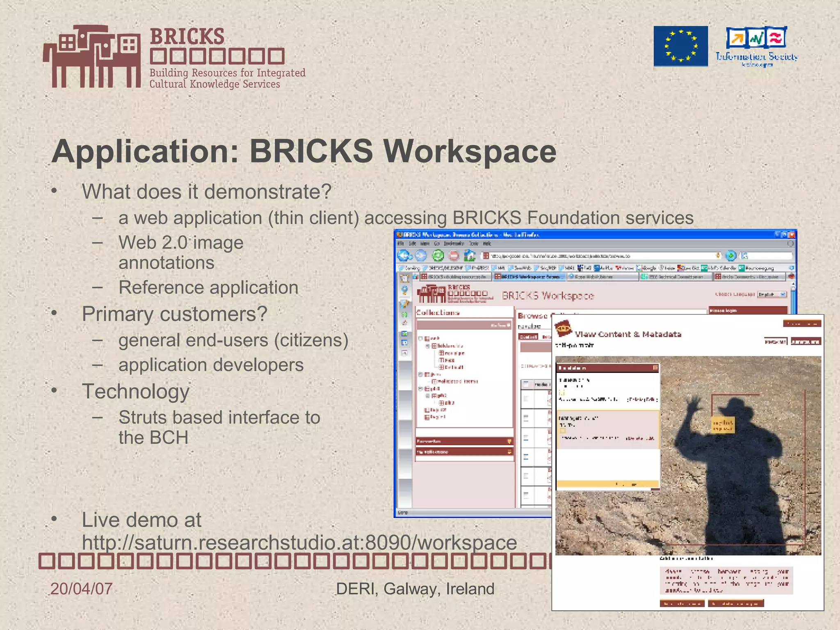840x630 pixels.
Task: Click the browser search box
Action: [x=767, y=256]
